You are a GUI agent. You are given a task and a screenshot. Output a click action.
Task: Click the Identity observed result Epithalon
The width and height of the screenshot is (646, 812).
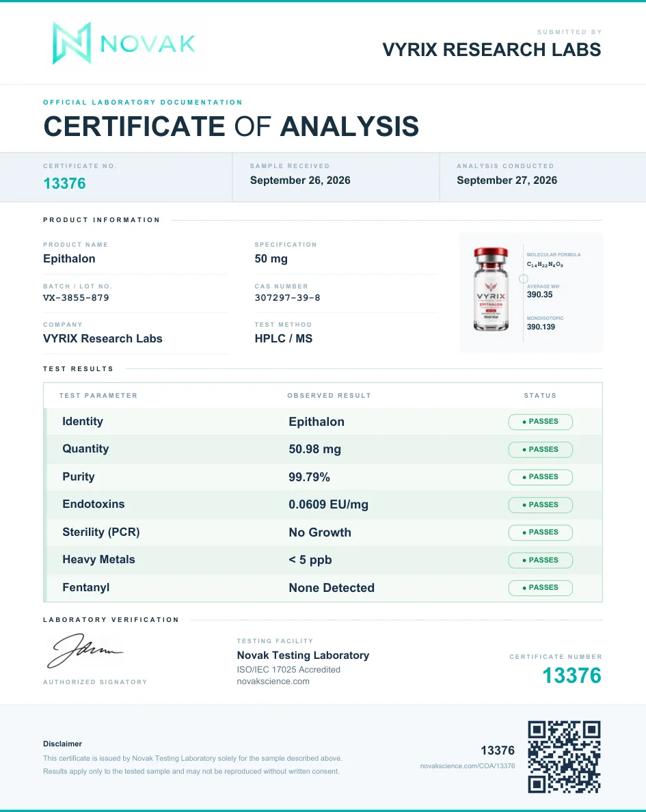pyautogui.click(x=317, y=422)
